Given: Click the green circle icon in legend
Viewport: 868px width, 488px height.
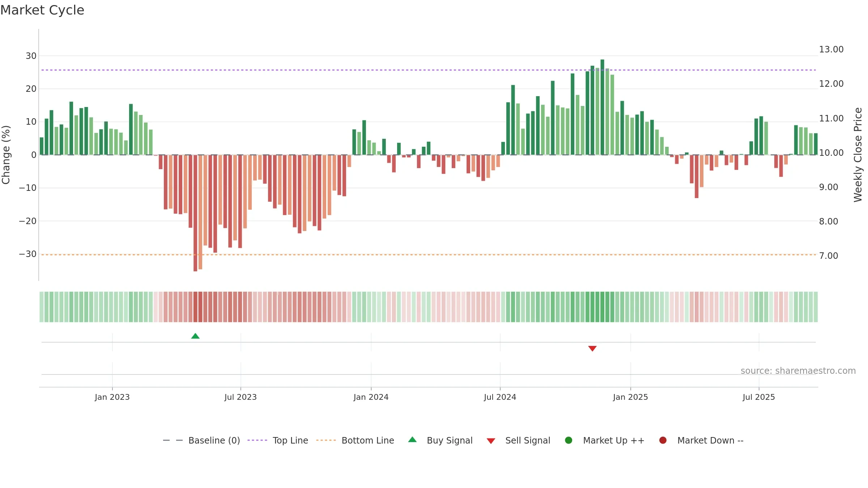Looking at the screenshot, I should click(569, 440).
